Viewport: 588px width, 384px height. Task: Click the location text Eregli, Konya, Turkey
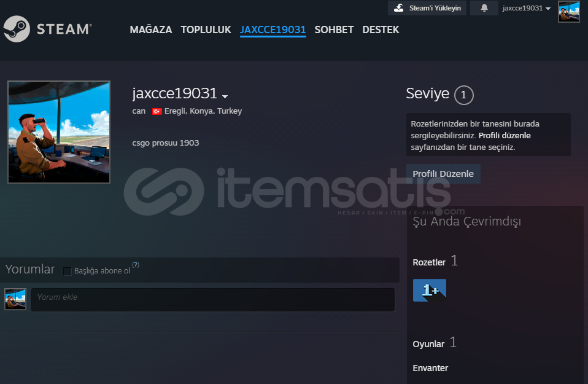pos(203,111)
